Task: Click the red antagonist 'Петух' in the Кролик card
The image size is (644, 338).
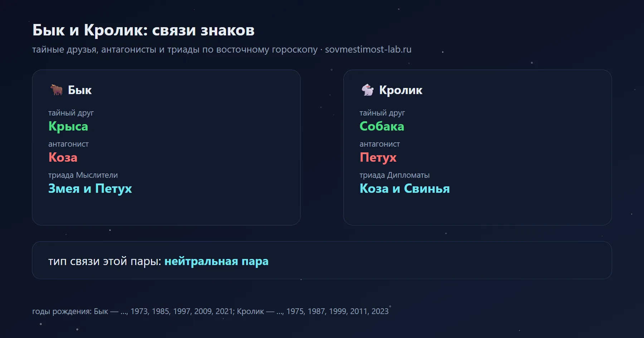Action: (378, 157)
